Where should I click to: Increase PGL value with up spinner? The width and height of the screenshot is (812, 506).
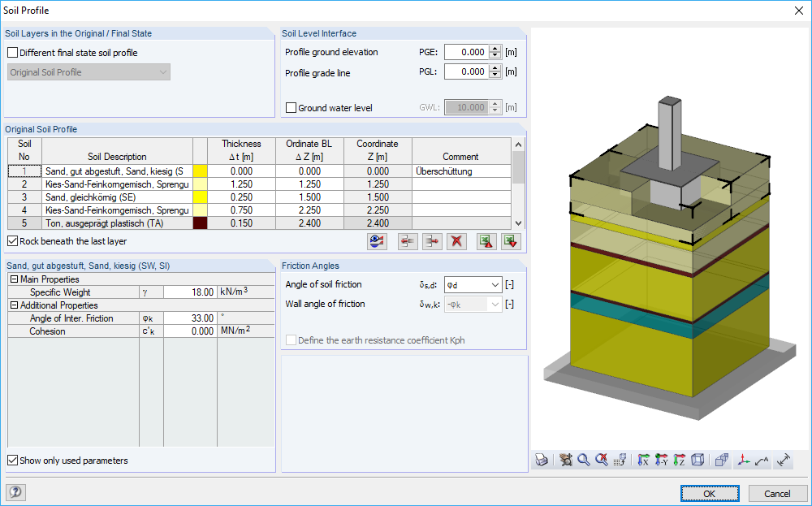(495, 68)
